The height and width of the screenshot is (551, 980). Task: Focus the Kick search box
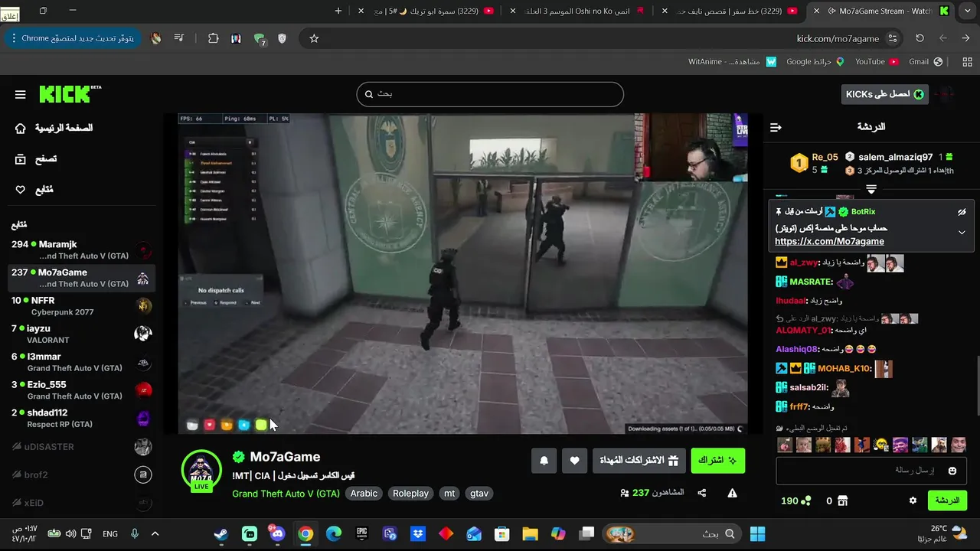490,94
